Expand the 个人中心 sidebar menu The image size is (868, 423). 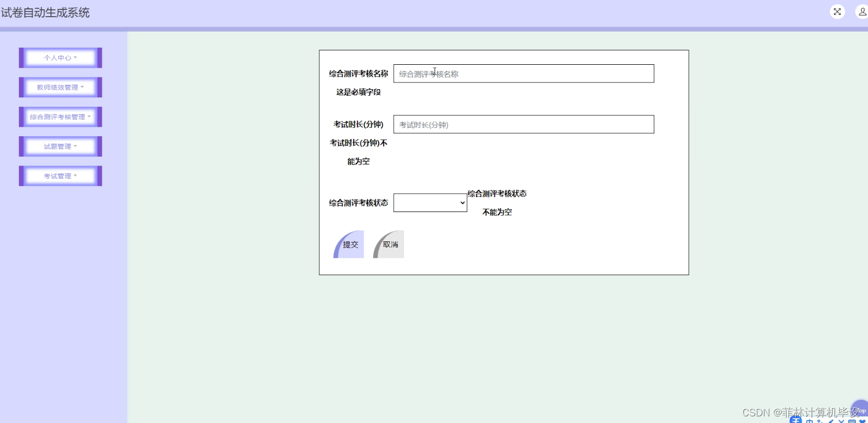[x=60, y=58]
